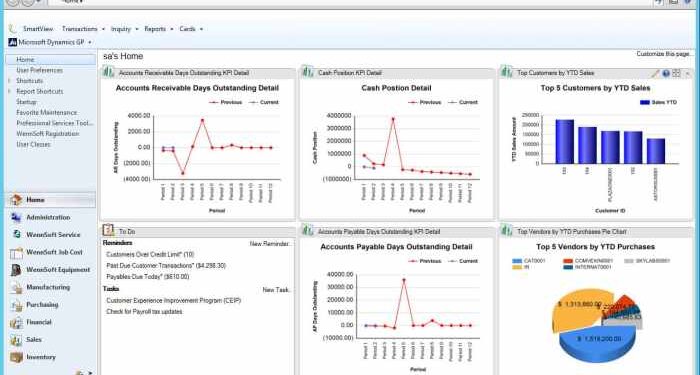Open the Home navigation pane button

(50, 200)
